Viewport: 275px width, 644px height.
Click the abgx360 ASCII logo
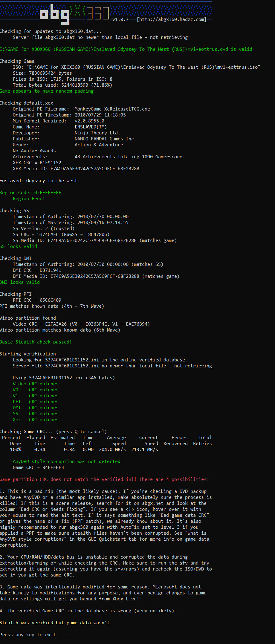(x=75, y=14)
